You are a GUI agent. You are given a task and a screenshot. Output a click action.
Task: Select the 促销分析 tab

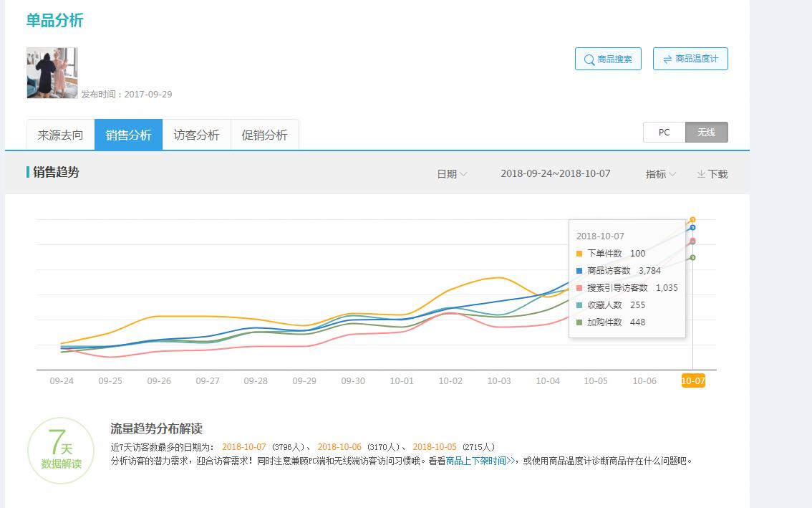click(264, 135)
